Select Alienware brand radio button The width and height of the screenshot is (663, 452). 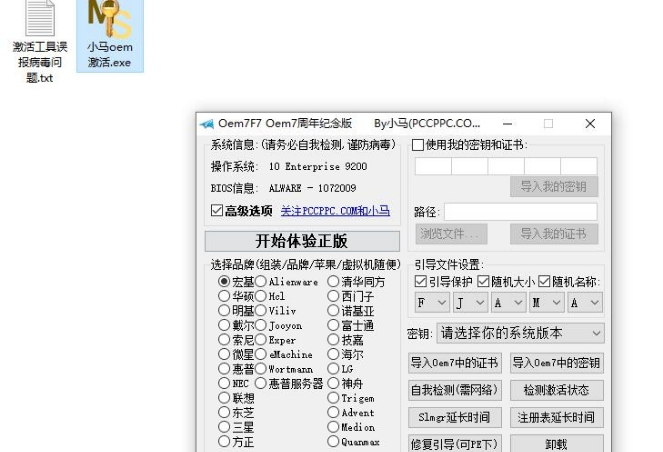pyautogui.click(x=261, y=281)
